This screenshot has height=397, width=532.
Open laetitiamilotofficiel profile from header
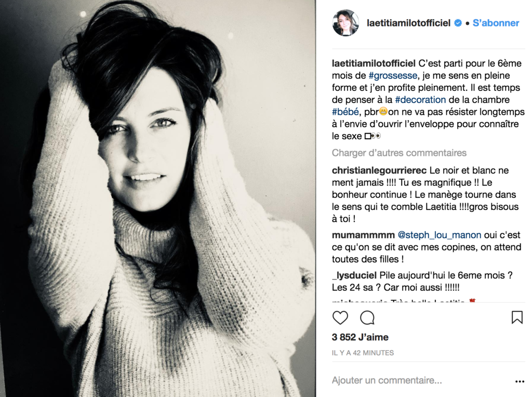[x=408, y=23]
